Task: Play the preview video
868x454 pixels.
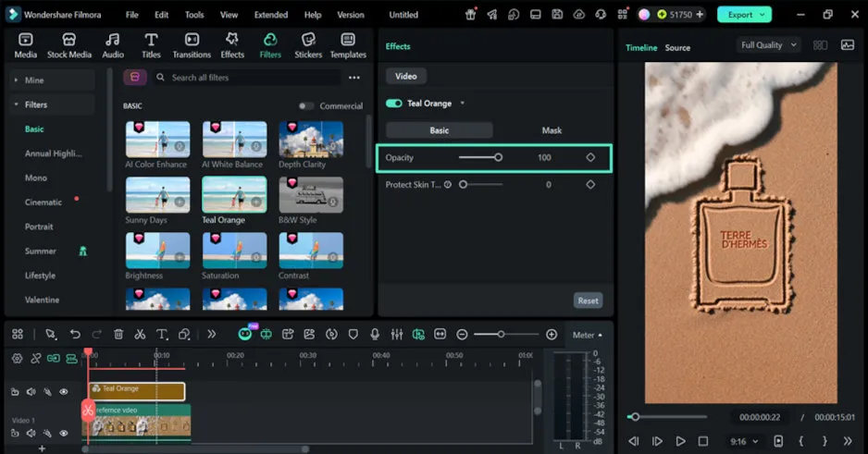Action: coord(680,441)
